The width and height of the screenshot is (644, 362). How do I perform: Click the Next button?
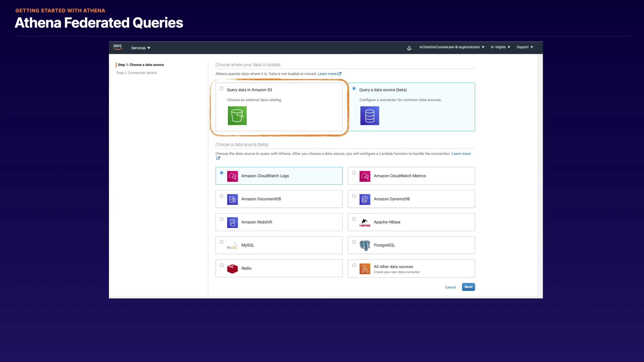click(468, 287)
